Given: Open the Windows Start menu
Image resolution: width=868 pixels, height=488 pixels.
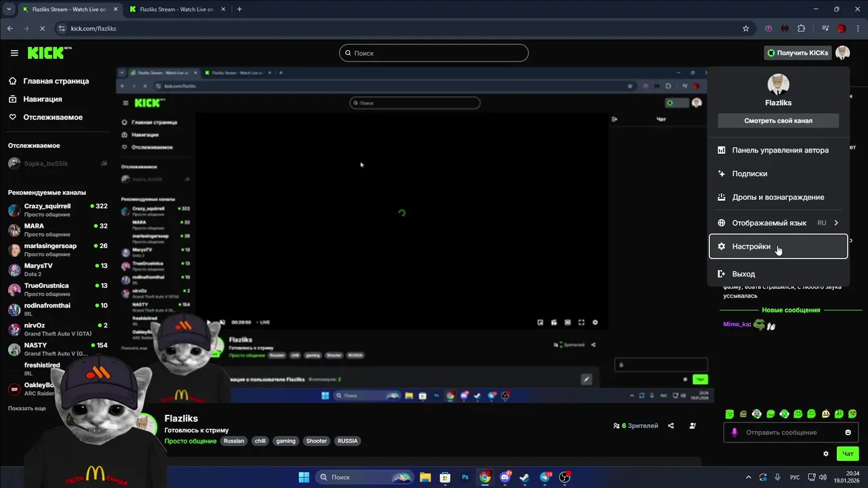Looking at the screenshot, I should coord(304,477).
